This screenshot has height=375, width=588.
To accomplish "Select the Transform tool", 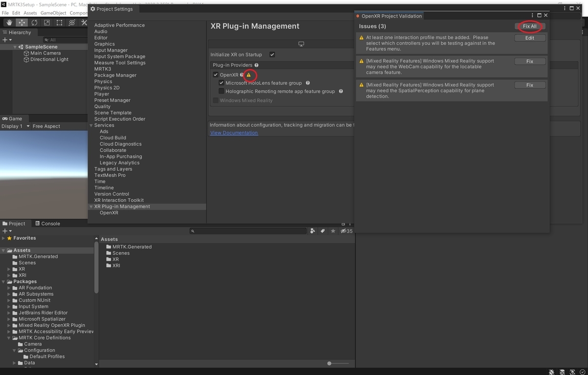I will pyautogui.click(x=72, y=23).
